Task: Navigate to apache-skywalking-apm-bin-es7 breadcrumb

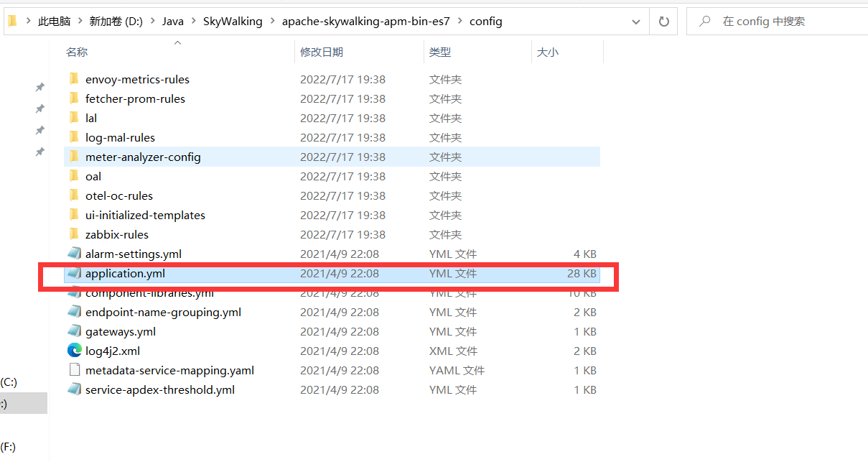Action: [x=365, y=22]
